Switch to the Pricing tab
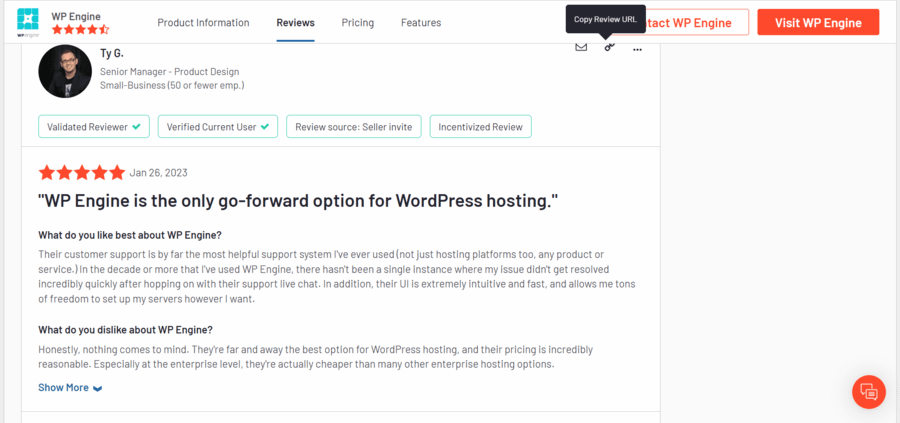Screen dimensions: 900x423 358,22
